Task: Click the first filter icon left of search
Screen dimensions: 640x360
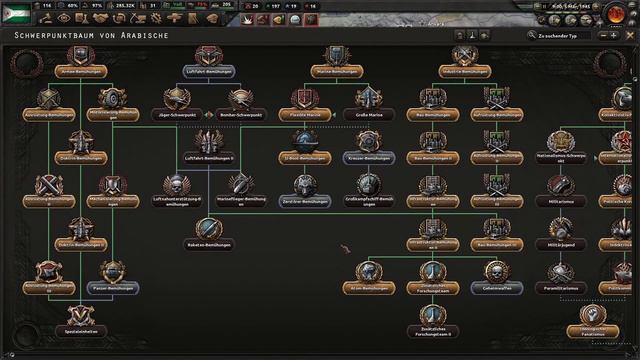Action: [x=460, y=36]
